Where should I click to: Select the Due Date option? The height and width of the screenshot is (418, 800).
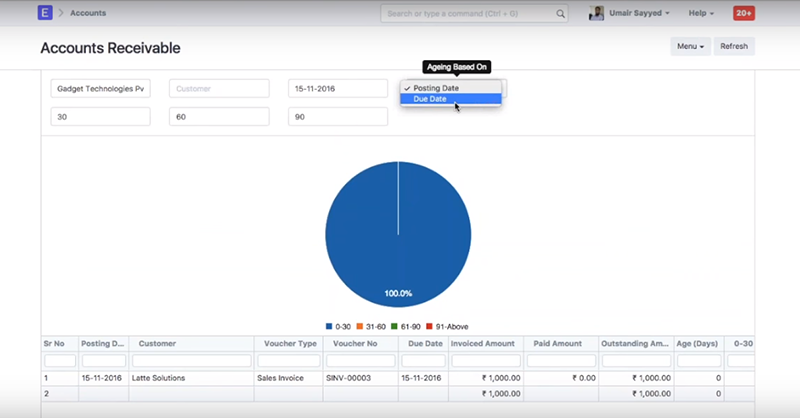tap(430, 99)
